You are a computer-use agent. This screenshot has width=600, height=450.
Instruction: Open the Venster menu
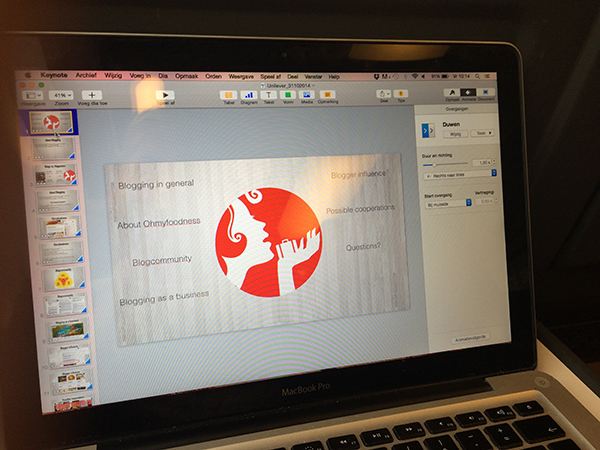(313, 77)
